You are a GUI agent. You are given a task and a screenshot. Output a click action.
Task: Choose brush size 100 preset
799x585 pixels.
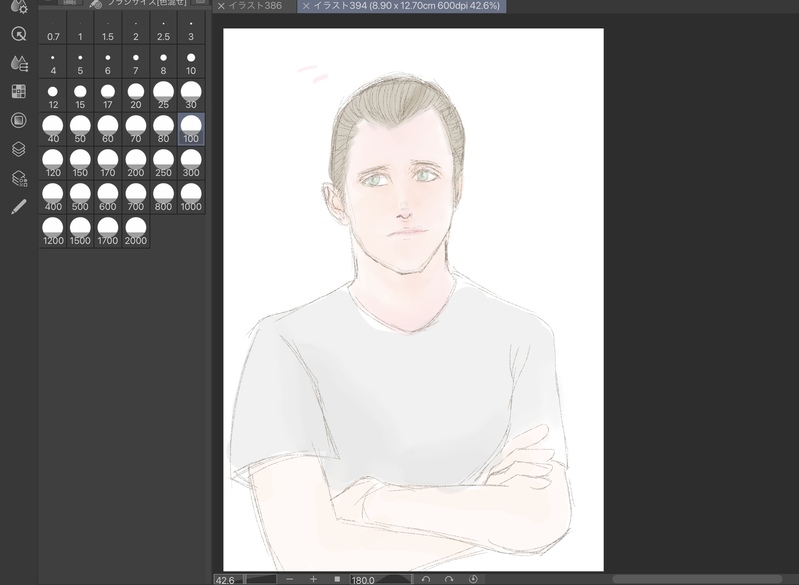pyautogui.click(x=191, y=129)
